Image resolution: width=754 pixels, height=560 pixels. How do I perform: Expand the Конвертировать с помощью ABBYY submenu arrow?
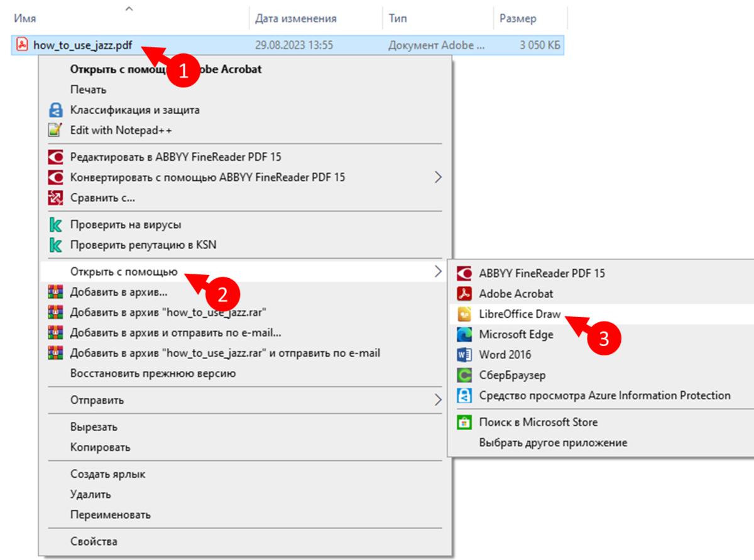pyautogui.click(x=439, y=178)
